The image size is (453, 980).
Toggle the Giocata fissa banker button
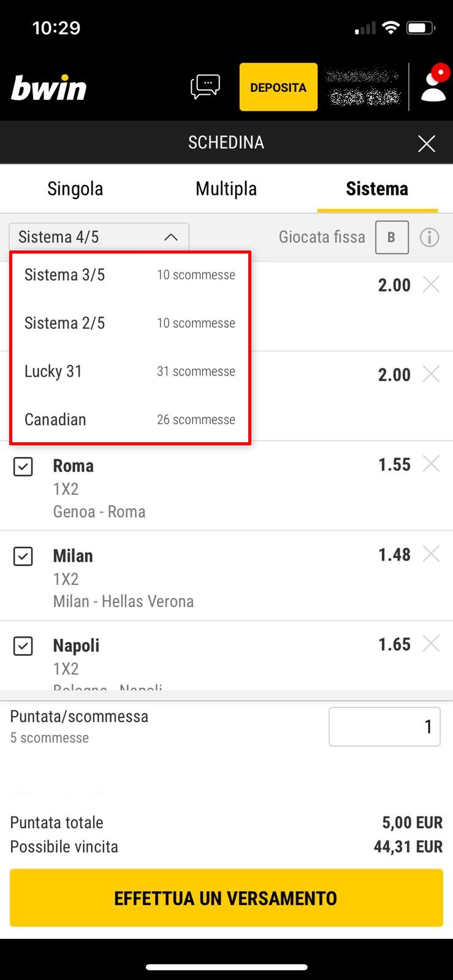pyautogui.click(x=392, y=237)
